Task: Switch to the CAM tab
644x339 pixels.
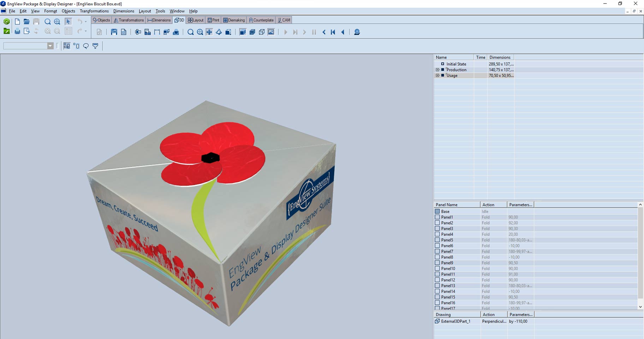Action: [284, 20]
